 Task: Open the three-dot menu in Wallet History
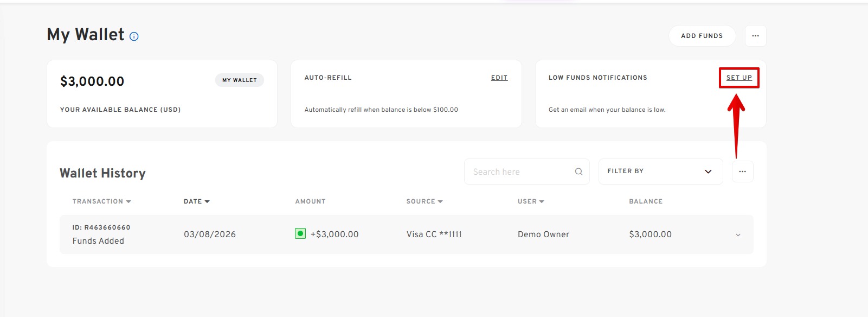tap(742, 172)
